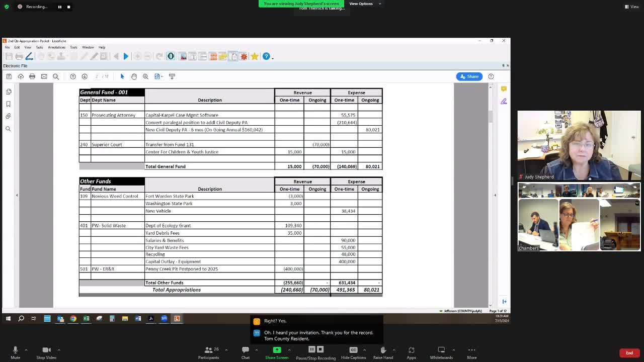Click the zoom in magnifier tool

(x=145, y=76)
